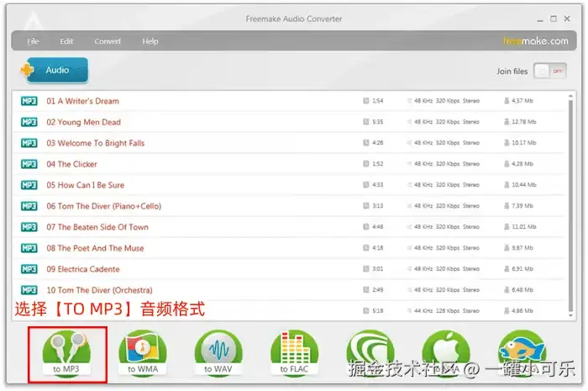The height and width of the screenshot is (391, 588).
Task: Click the 5:35 duration of Young Men Dead
Action: click(x=378, y=122)
